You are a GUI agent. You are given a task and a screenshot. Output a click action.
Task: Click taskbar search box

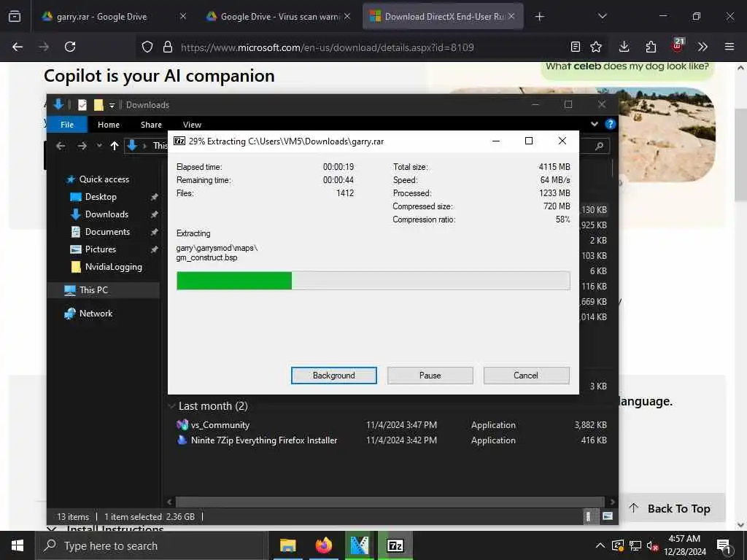pyautogui.click(x=151, y=545)
